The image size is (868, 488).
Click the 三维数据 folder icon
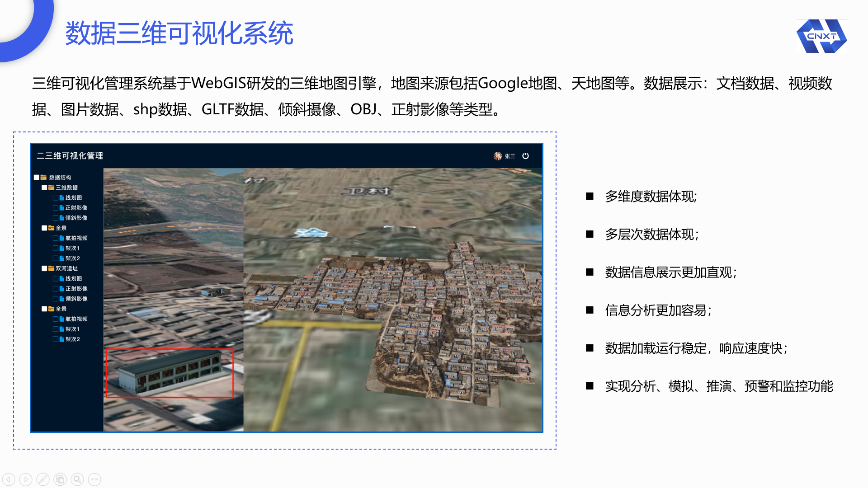pos(51,188)
